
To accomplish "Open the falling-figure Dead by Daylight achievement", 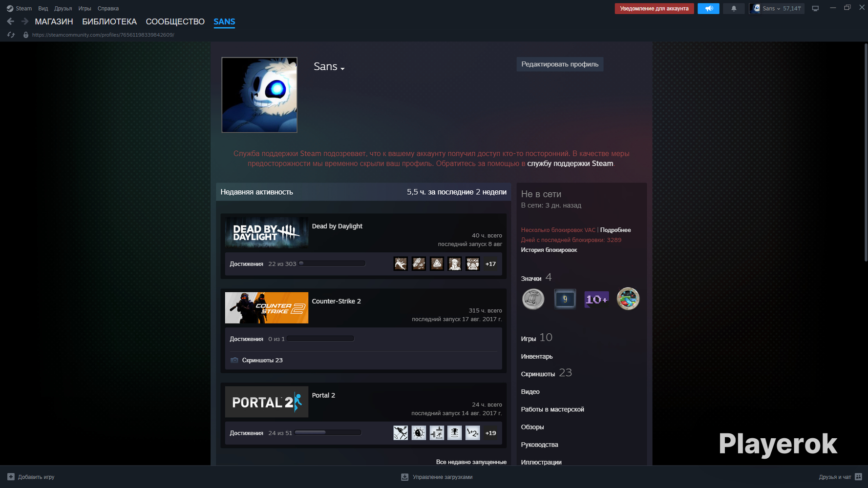I will click(x=401, y=264).
